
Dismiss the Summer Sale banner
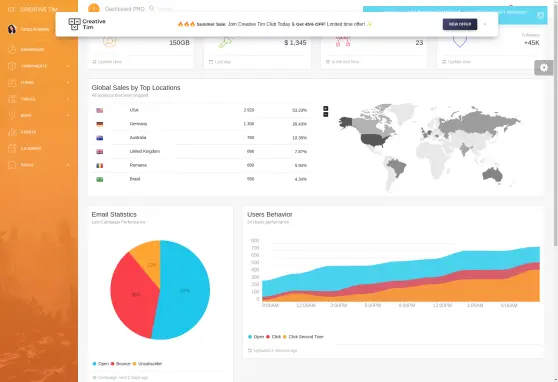pos(485,24)
